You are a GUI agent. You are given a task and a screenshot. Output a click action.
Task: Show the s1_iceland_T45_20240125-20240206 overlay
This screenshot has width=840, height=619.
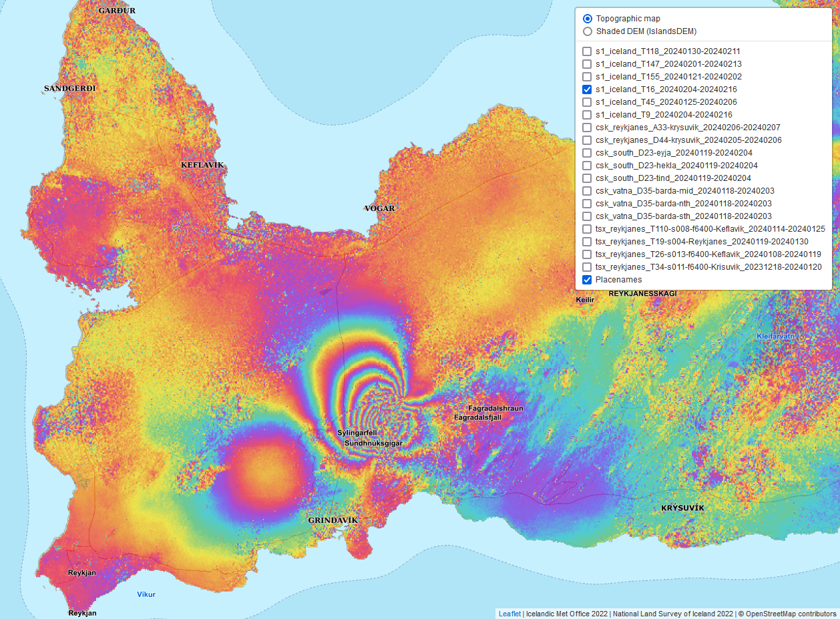587,102
